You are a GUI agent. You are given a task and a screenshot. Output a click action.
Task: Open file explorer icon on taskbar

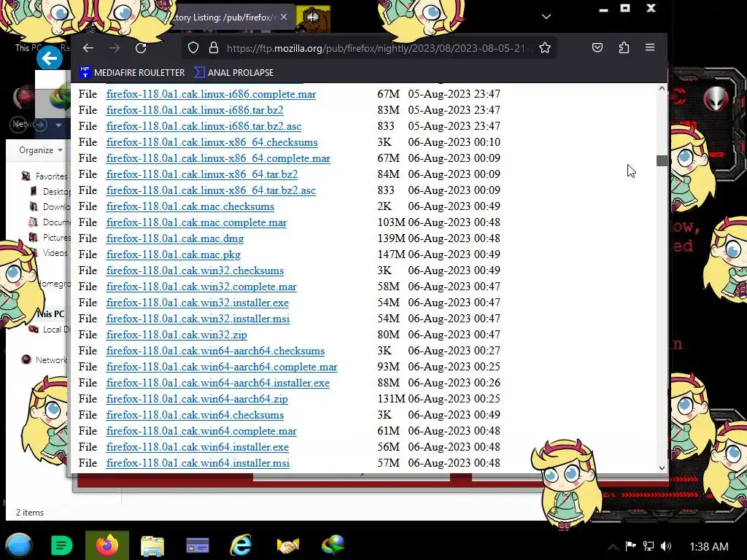point(152,545)
